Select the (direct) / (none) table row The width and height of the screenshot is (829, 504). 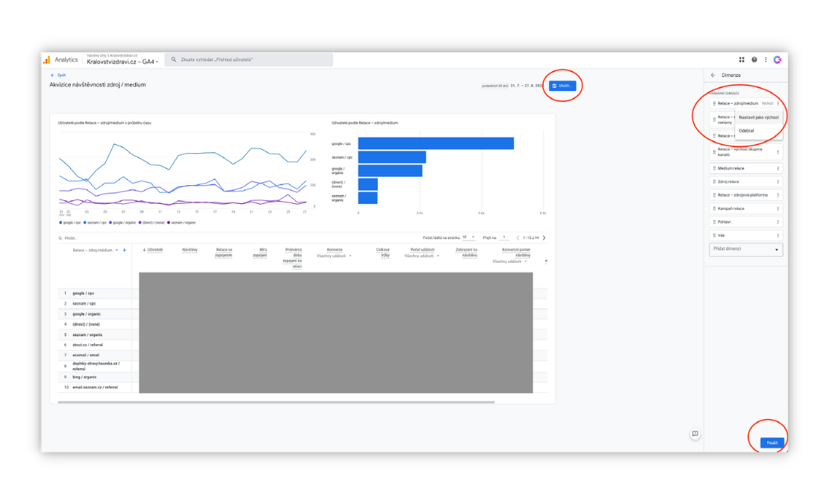point(86,324)
